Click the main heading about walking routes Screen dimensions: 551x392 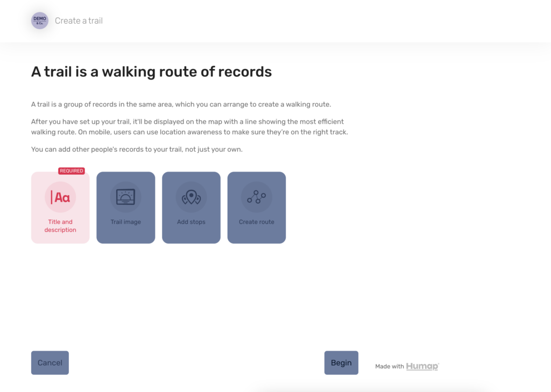[151, 72]
